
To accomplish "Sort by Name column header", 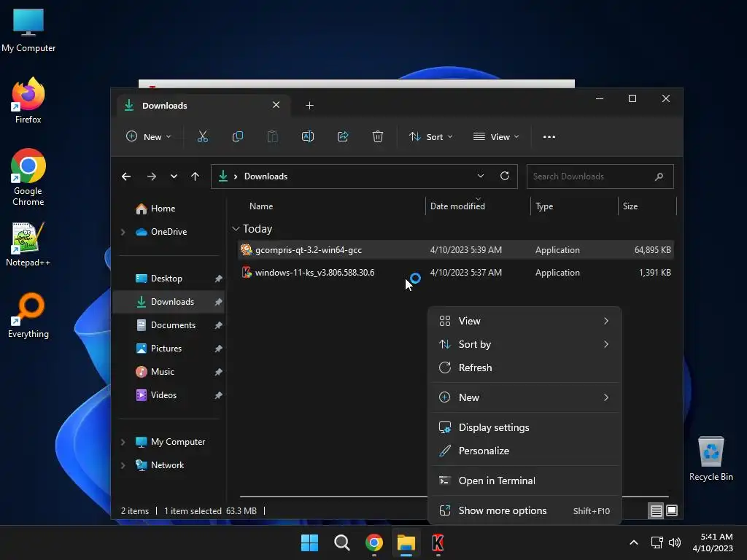I will [261, 206].
